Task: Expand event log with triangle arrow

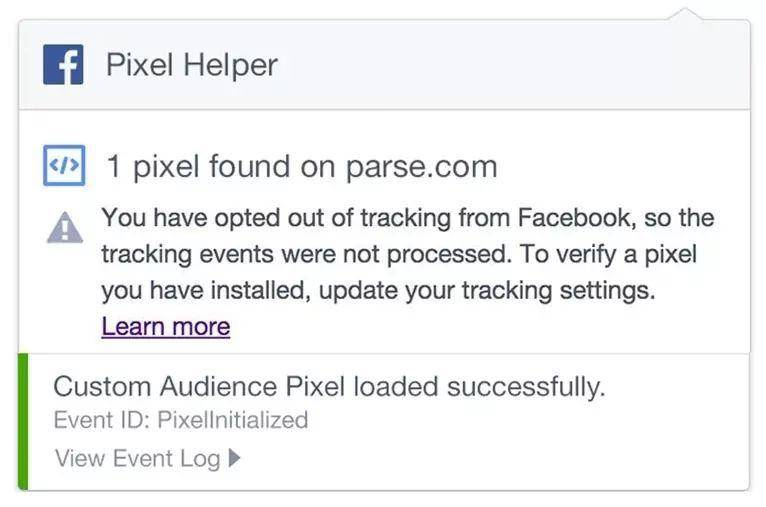Action: 234,458
